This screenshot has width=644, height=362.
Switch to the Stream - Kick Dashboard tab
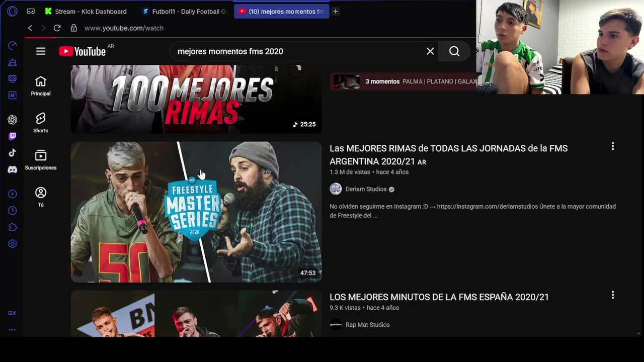click(86, 11)
